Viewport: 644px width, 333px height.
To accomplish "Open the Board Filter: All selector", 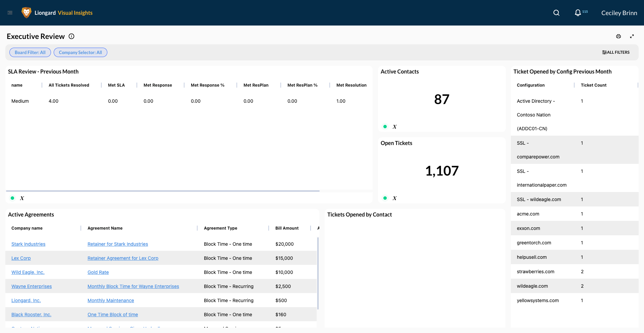I will (x=30, y=52).
